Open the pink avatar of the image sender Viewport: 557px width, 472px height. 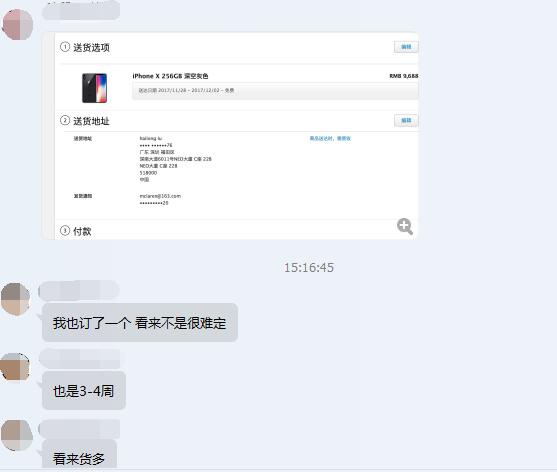tap(17, 24)
